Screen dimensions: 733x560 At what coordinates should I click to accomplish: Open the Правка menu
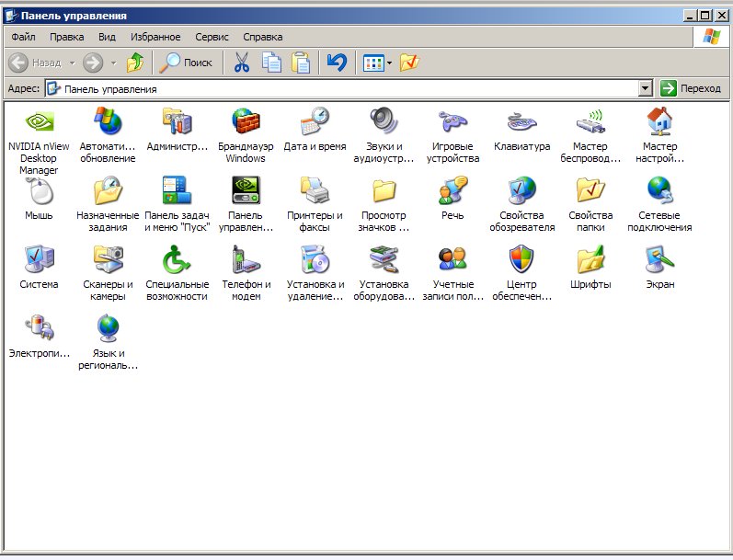click(x=67, y=37)
